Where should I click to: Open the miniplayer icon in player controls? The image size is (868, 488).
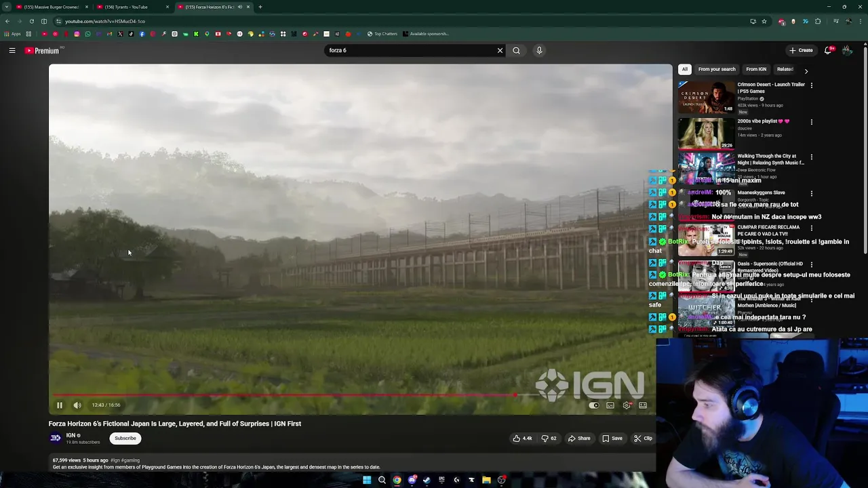click(610, 405)
